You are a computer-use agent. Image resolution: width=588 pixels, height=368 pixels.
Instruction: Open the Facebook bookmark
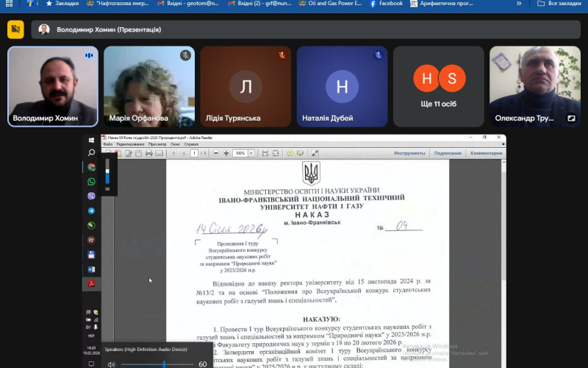(x=386, y=4)
